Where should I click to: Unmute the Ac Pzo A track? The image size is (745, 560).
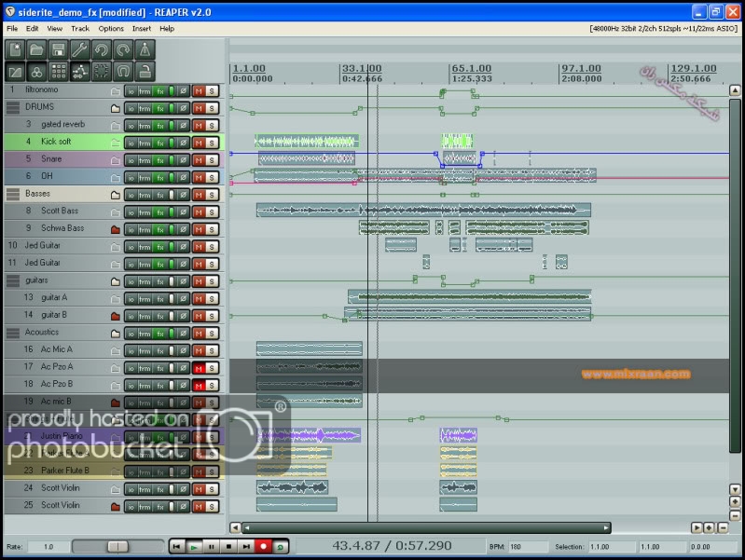click(199, 368)
